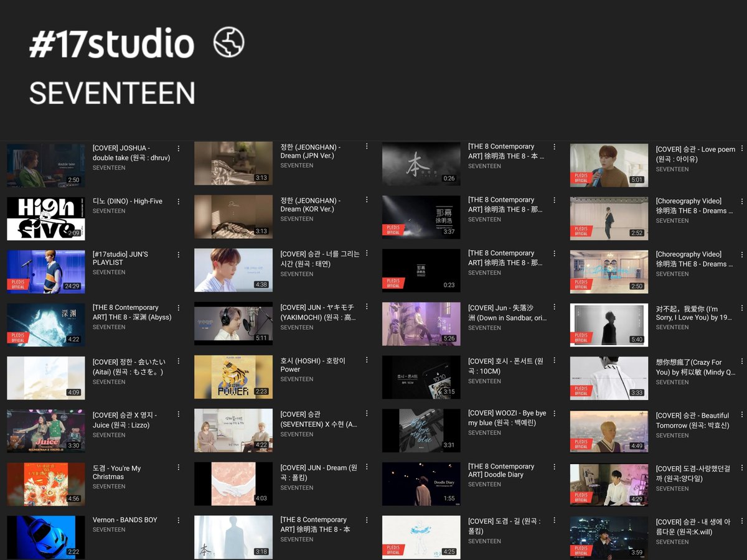Image resolution: width=747 pixels, height=560 pixels.
Task: Open options menu for Doodle Diary video
Action: (x=554, y=467)
